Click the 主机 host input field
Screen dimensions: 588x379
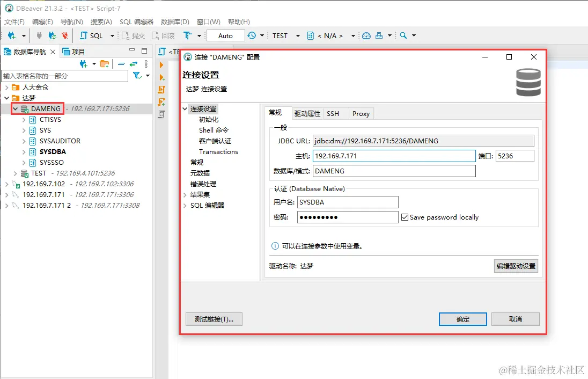[394, 156]
